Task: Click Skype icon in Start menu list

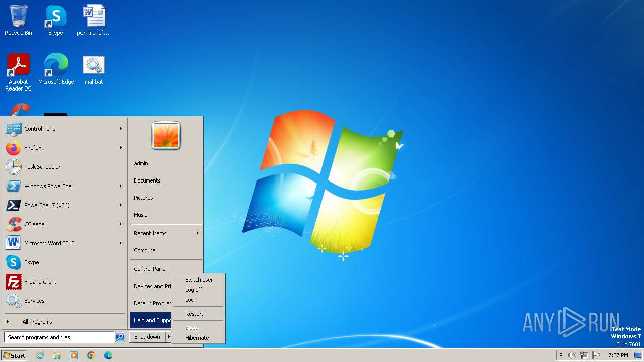Action: coord(14,262)
